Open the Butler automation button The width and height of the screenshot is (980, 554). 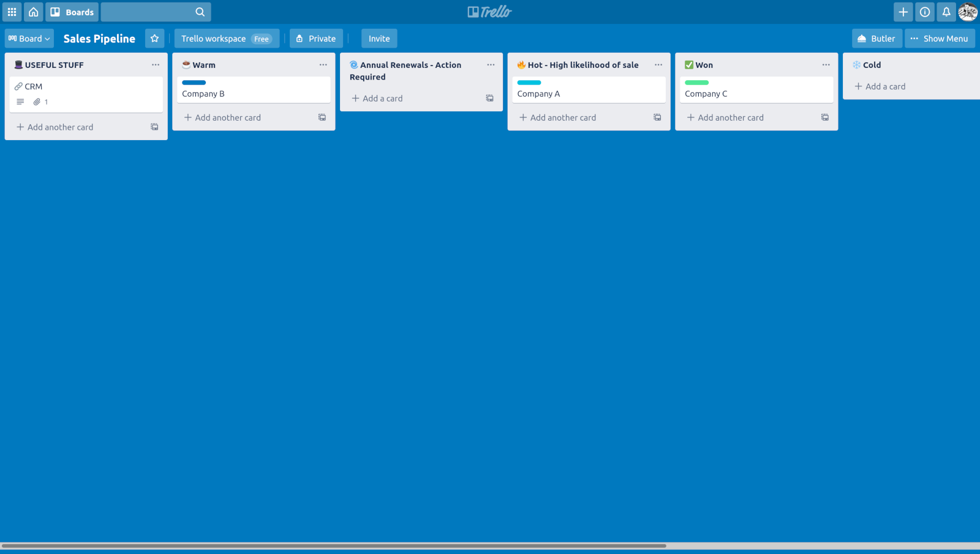[x=876, y=39]
